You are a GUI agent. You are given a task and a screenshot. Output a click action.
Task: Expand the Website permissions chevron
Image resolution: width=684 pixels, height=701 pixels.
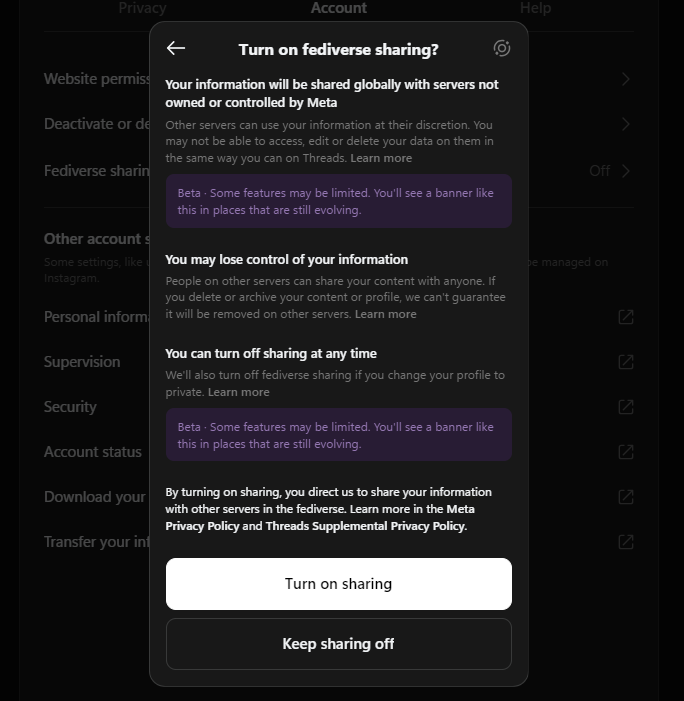tap(626, 79)
